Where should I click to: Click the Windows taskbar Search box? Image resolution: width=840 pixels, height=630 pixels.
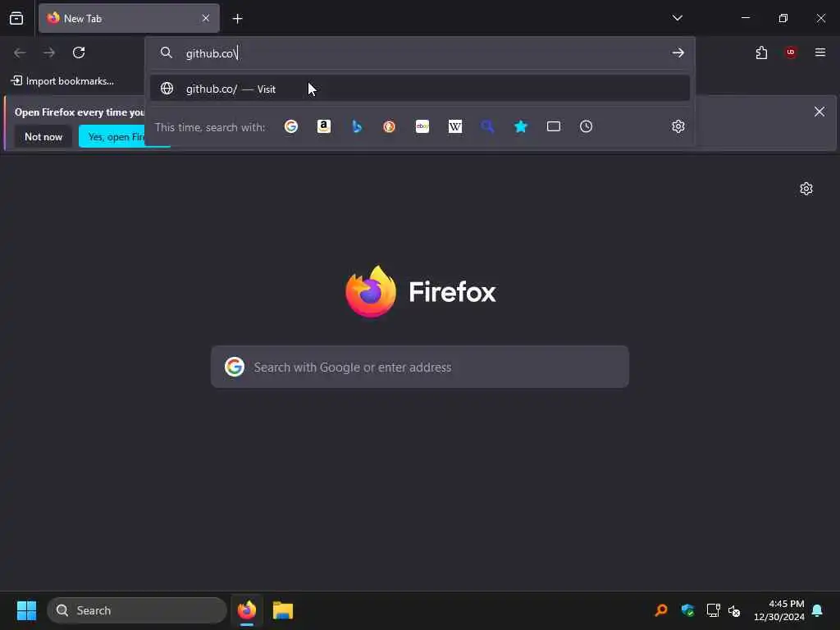(x=137, y=610)
